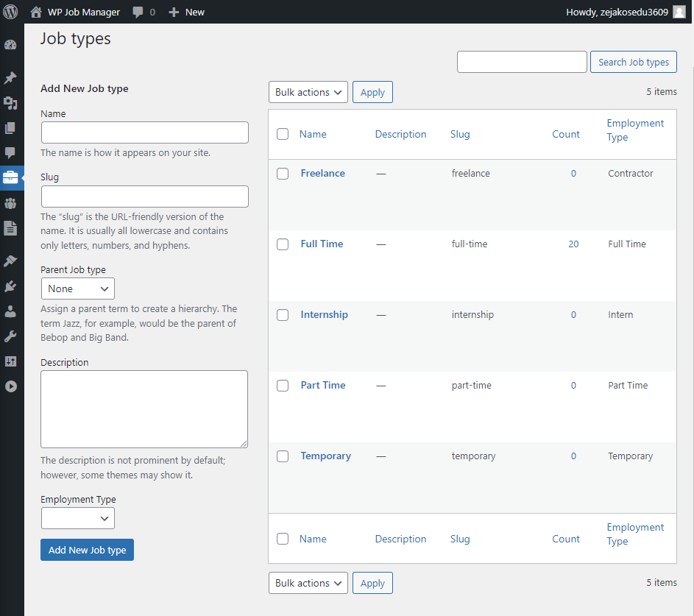Image resolution: width=694 pixels, height=616 pixels.
Task: Click WP Job Manager site name in admin bar
Action: coord(84,12)
